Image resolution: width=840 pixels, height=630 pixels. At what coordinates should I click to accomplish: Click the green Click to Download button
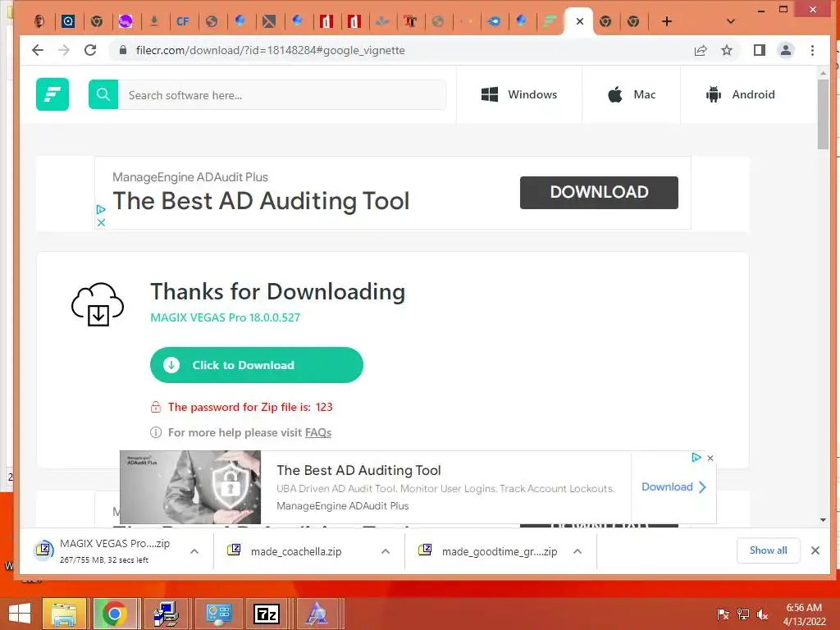coord(257,365)
